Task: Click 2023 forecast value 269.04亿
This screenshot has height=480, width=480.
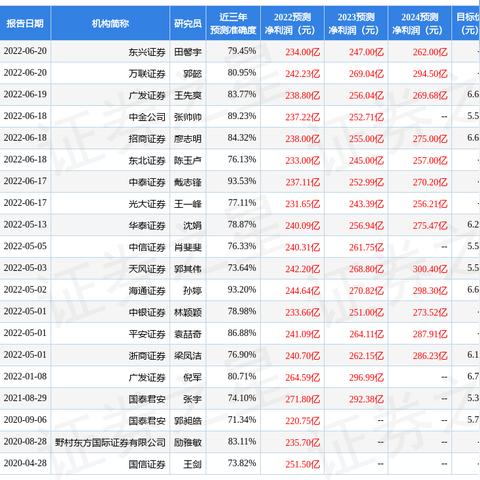Action: pyautogui.click(x=366, y=74)
